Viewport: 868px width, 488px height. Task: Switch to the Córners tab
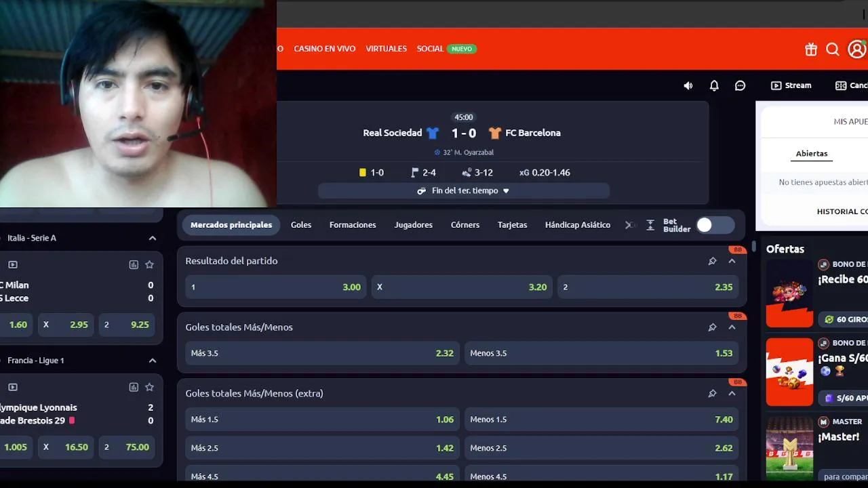point(465,225)
